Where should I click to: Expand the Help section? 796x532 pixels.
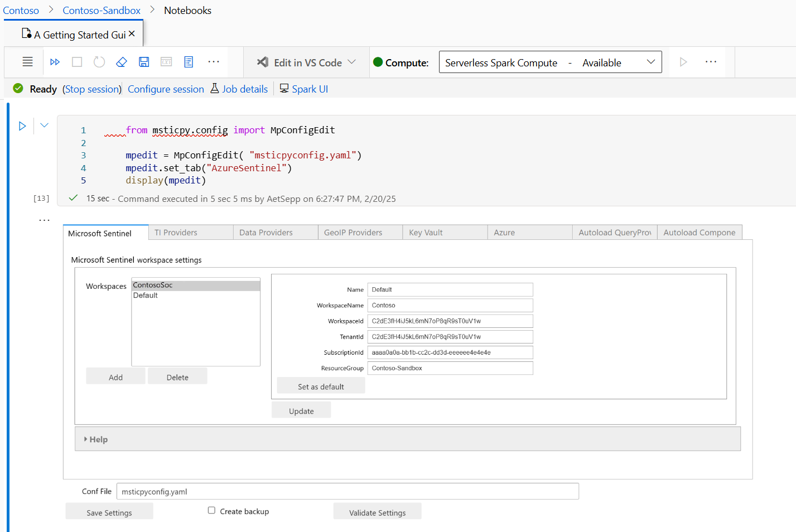[x=95, y=439]
